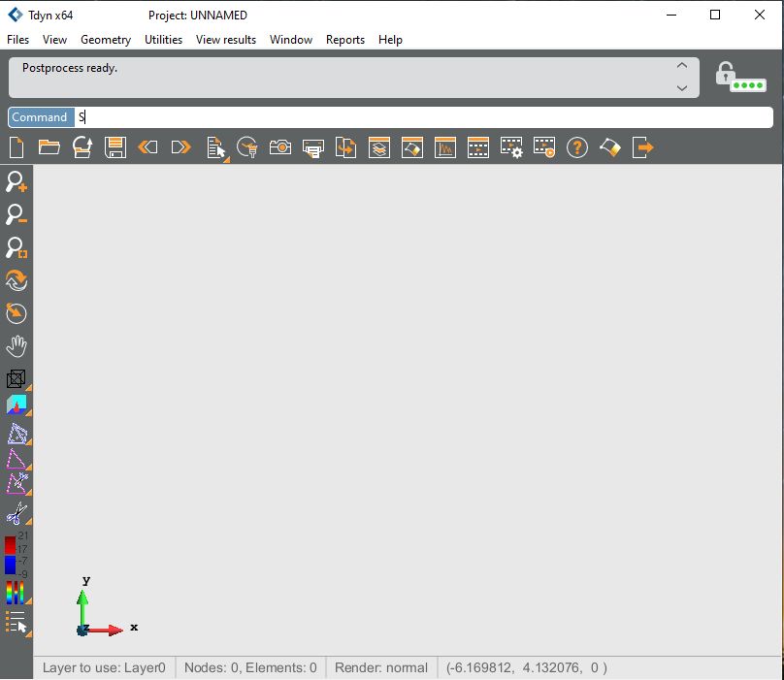Click the list selection cursor icon
This screenshot has height=680, width=784.
click(x=17, y=623)
